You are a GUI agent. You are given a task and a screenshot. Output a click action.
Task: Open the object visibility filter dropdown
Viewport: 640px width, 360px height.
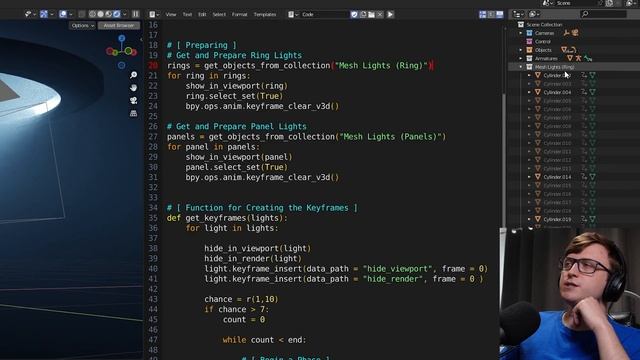[x=30, y=14]
